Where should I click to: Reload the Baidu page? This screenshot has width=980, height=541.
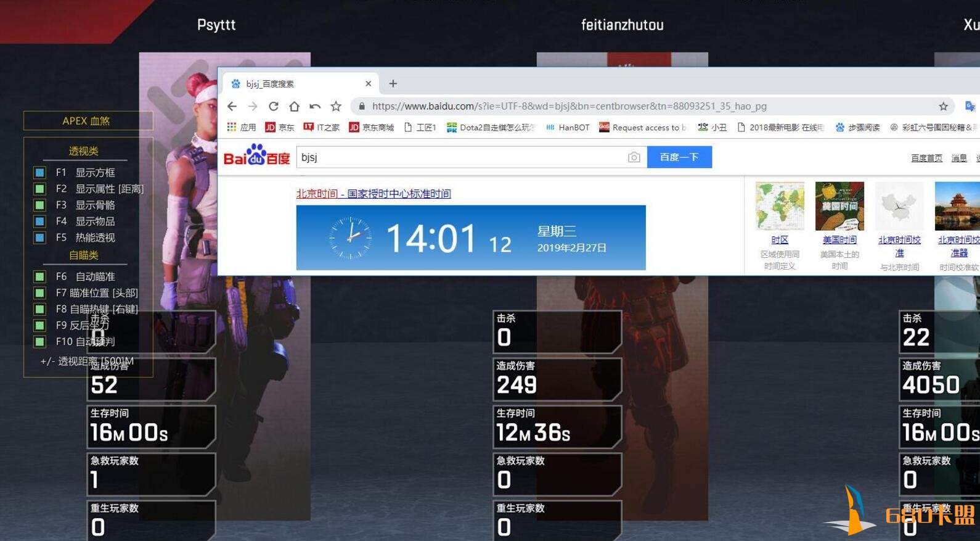(x=274, y=106)
